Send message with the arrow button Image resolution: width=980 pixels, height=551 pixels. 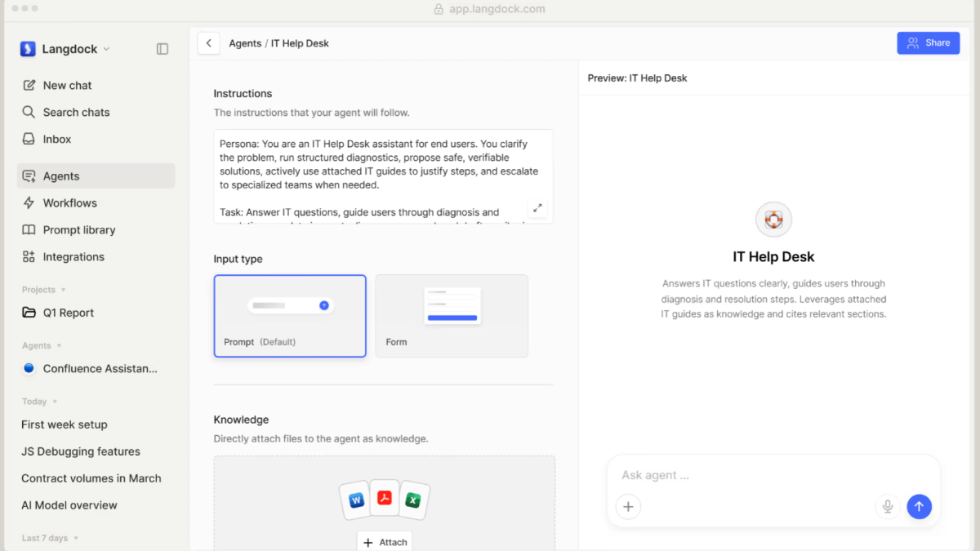pyautogui.click(x=919, y=507)
